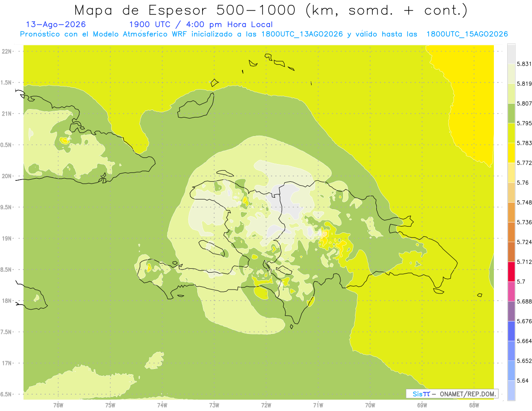Click the '76W' longitude axis label

[x=58, y=405]
